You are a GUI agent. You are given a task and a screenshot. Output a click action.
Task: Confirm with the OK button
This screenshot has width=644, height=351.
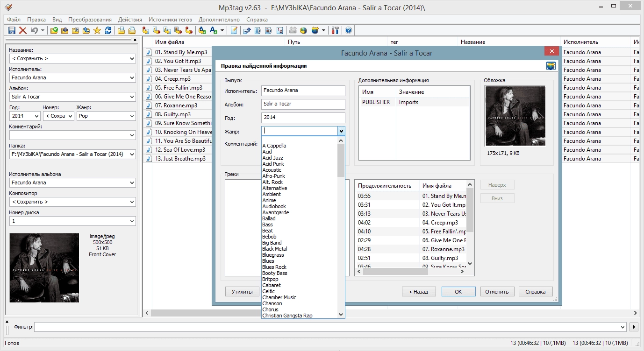pyautogui.click(x=458, y=292)
